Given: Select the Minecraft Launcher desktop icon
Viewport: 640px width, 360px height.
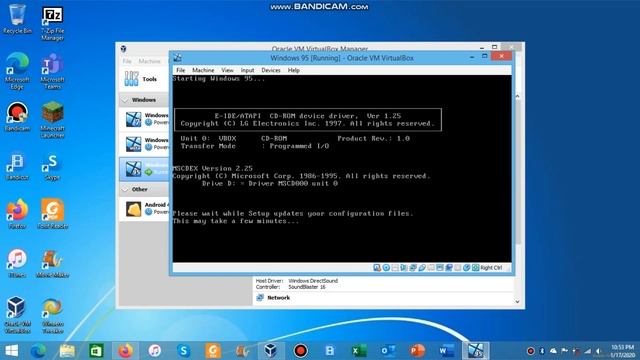Looking at the screenshot, I should pyautogui.click(x=52, y=120).
